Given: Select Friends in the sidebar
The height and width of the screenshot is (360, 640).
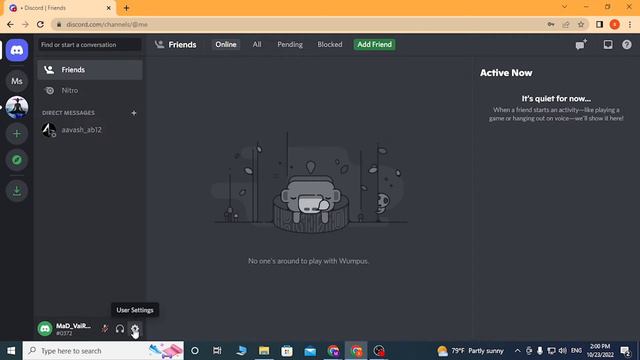Looking at the screenshot, I should tap(90, 70).
